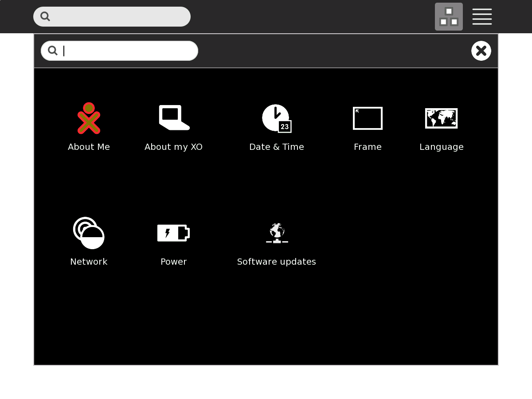Viewport: 532px width, 399px height.
Task: Close the control panel window
Action: (481, 51)
